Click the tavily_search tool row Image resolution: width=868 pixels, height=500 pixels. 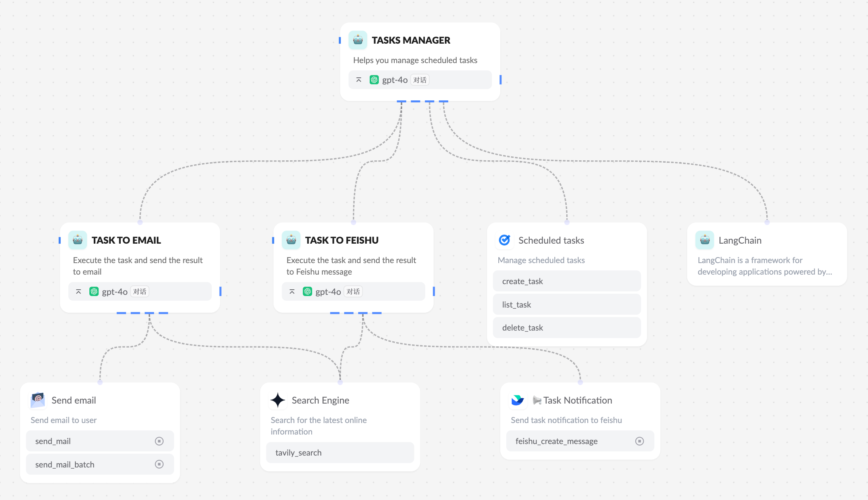pyautogui.click(x=340, y=453)
